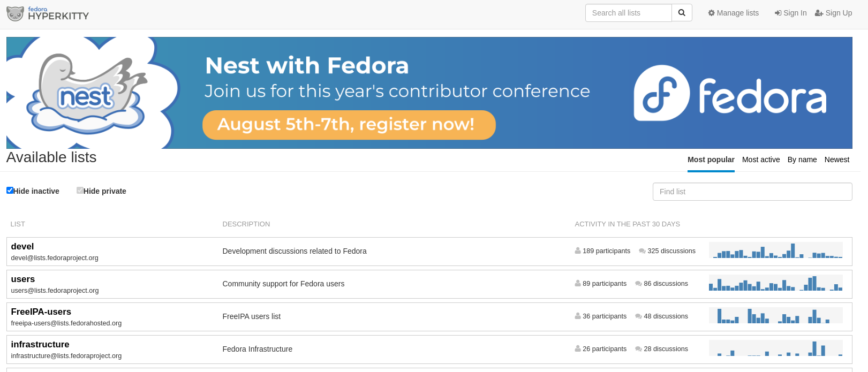Image resolution: width=868 pixels, height=372 pixels.
Task: Click the Sign Up link
Action: [x=833, y=13]
